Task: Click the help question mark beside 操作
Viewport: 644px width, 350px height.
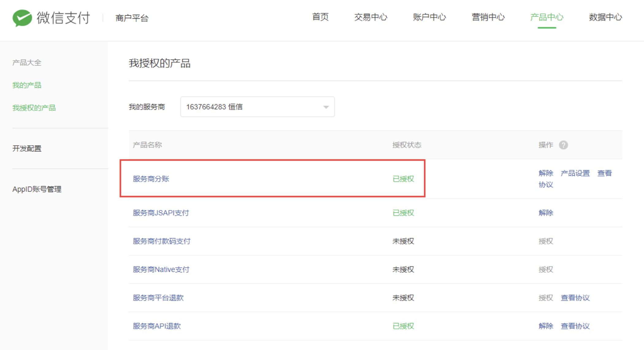Action: tap(563, 145)
